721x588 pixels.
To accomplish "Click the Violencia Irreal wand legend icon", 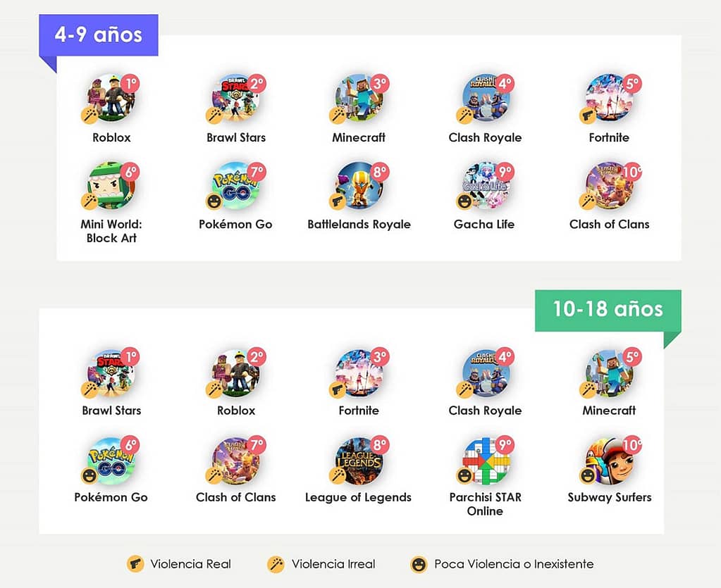I will (276, 563).
